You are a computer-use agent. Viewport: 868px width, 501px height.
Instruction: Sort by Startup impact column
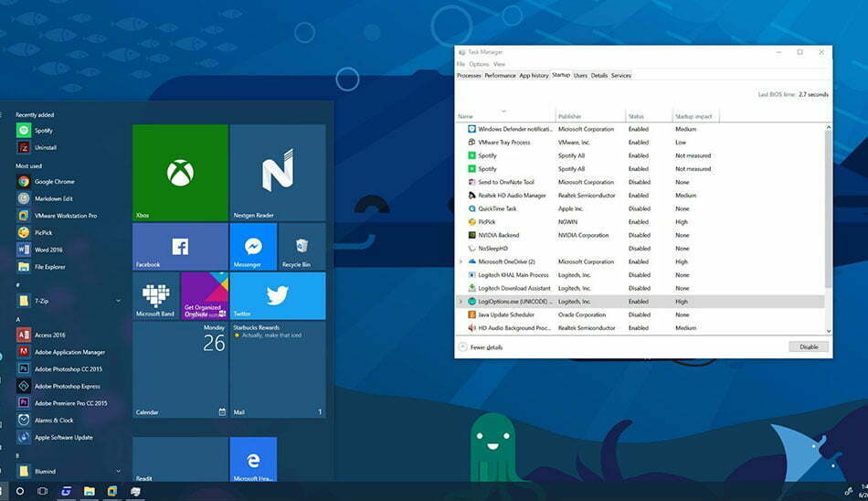(x=695, y=115)
